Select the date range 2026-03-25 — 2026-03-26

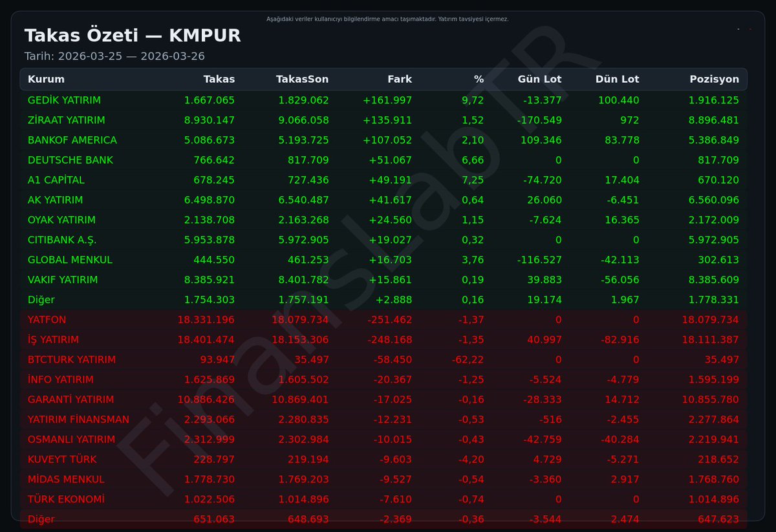coord(131,56)
